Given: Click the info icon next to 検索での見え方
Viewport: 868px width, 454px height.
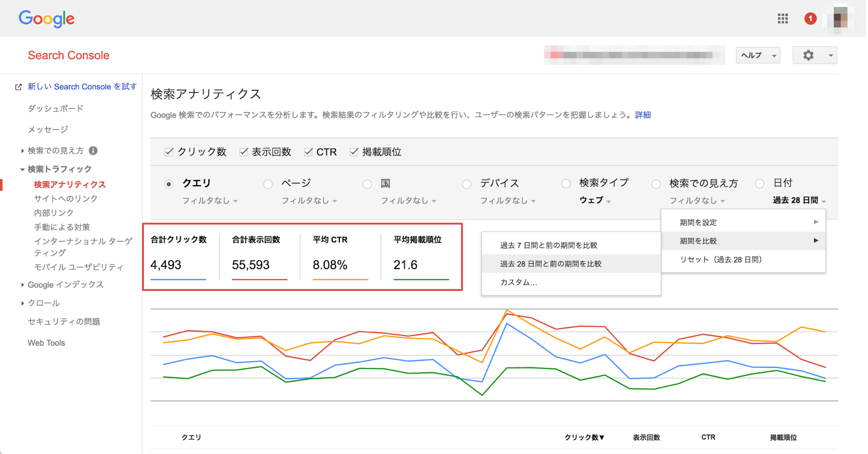Looking at the screenshot, I should pyautogui.click(x=93, y=151).
